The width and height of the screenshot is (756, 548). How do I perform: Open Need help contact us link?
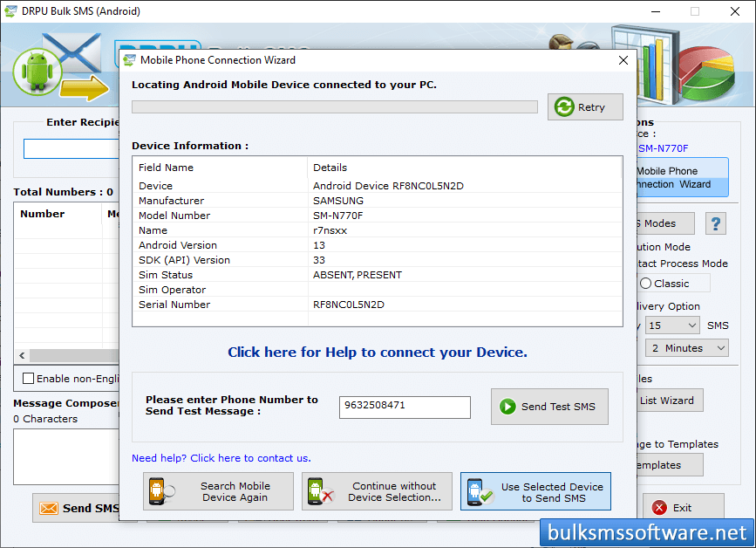[x=221, y=458]
